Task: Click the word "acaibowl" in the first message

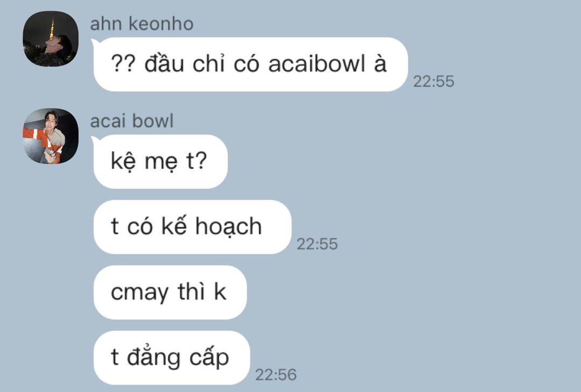Action: tap(317, 64)
